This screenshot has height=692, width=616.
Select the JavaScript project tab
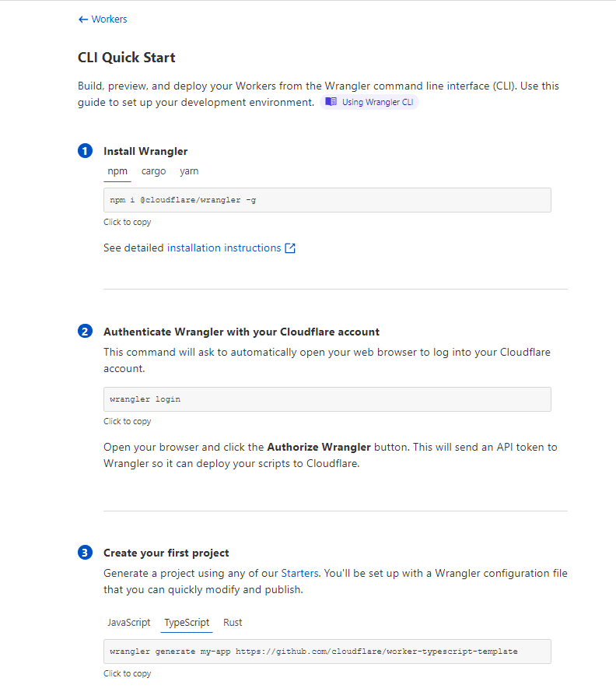[129, 623]
